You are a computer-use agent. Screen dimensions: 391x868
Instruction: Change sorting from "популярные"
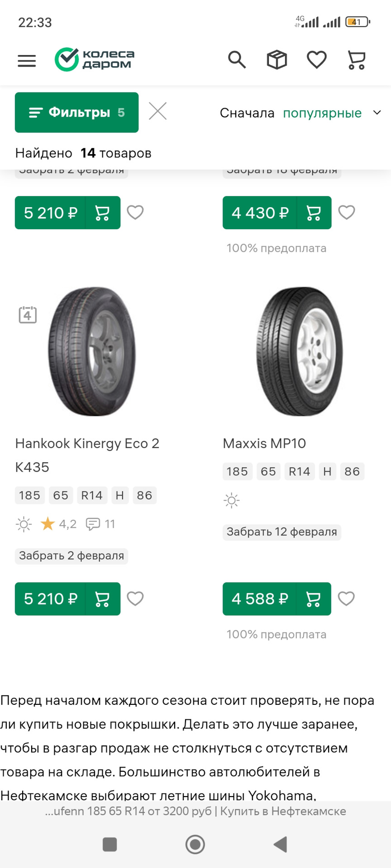point(322,113)
